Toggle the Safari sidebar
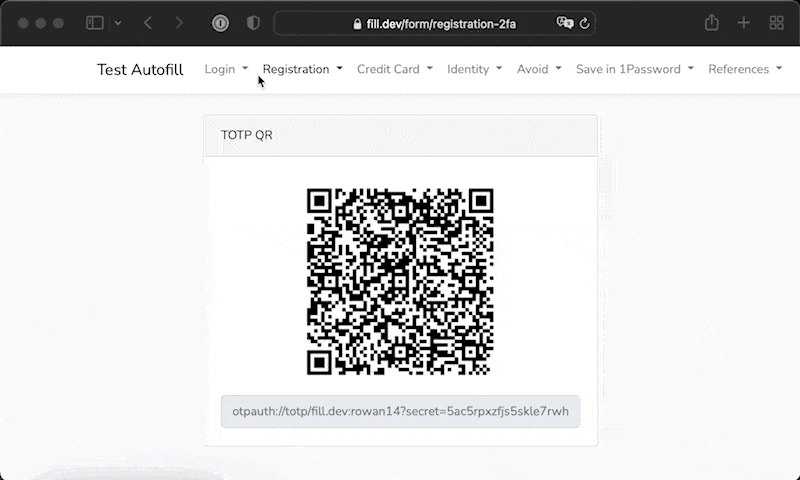This screenshot has height=480, width=800. pos(95,23)
